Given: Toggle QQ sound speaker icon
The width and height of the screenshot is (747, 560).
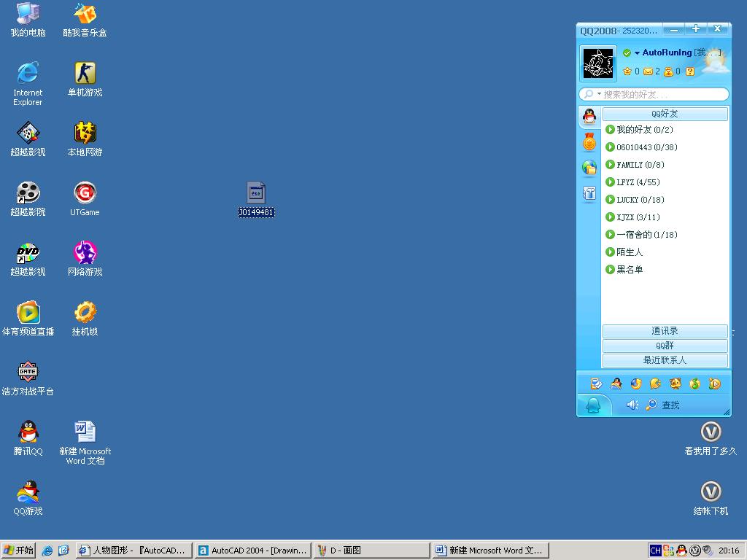Looking at the screenshot, I should point(632,405).
